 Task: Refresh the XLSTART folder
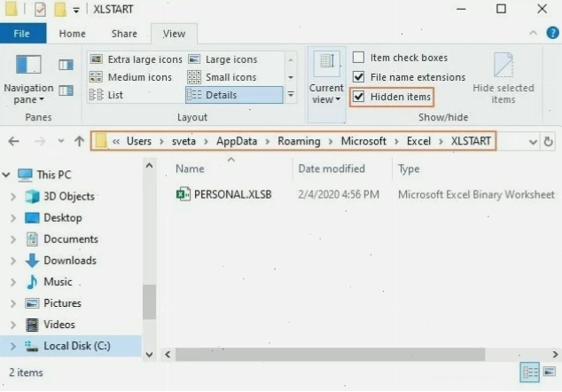pyautogui.click(x=548, y=142)
